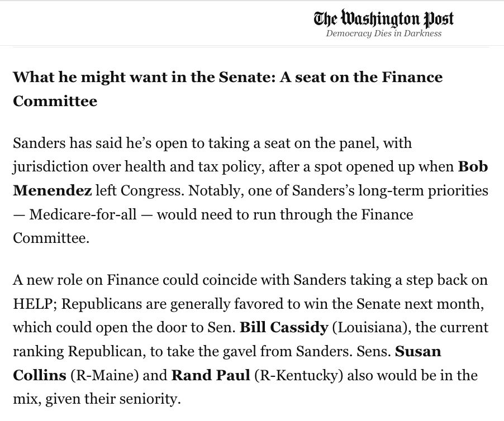The height and width of the screenshot is (421, 504).
Task: Click the bold word 'Collins'
Action: click(x=39, y=375)
